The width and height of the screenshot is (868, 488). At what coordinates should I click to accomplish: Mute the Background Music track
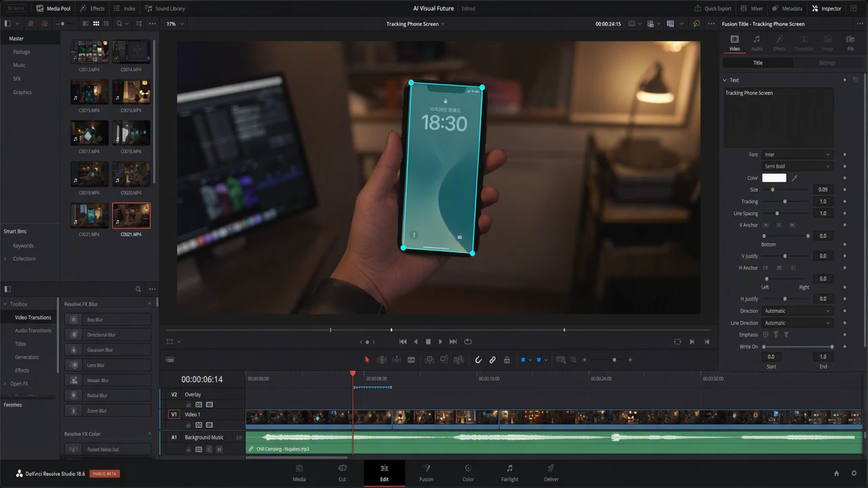pos(219,449)
